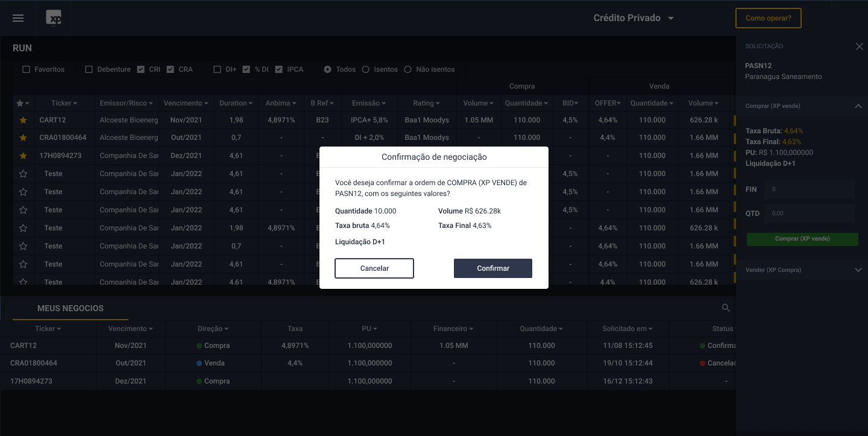868x436 pixels.
Task: Click the FIN input field
Action: (810, 189)
